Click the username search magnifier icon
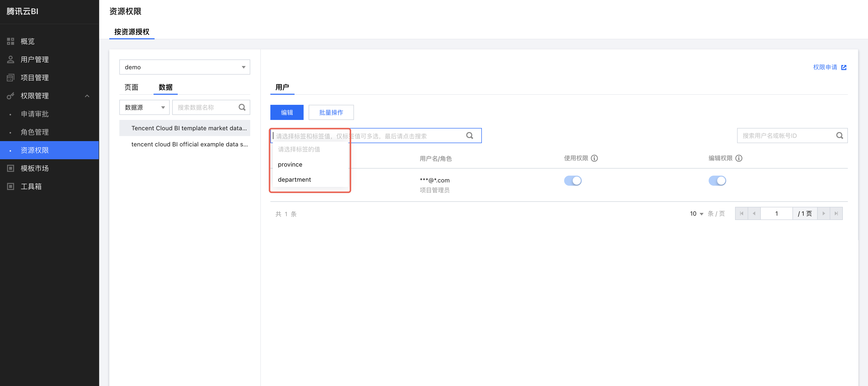The image size is (868, 386). coord(839,136)
